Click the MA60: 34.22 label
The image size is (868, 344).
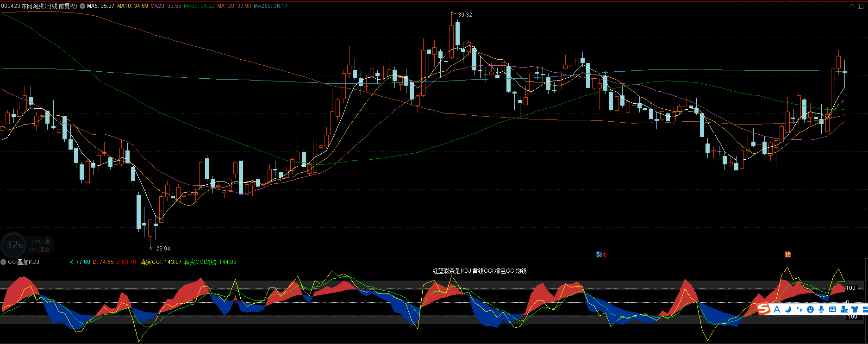pos(199,6)
